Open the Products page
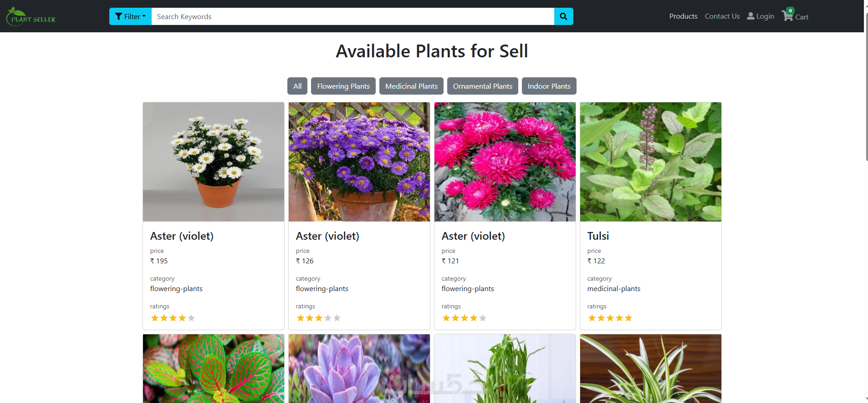868x403 pixels. pos(683,16)
